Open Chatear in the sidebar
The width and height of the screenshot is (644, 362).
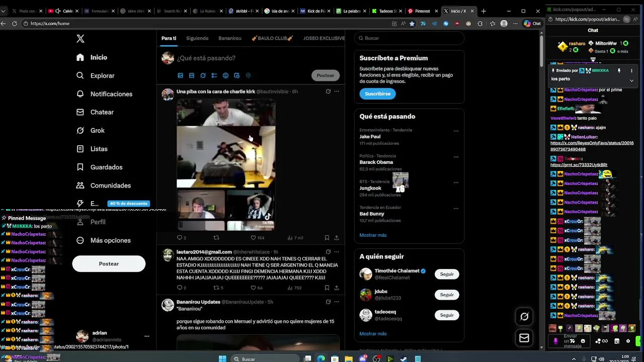[95, 112]
